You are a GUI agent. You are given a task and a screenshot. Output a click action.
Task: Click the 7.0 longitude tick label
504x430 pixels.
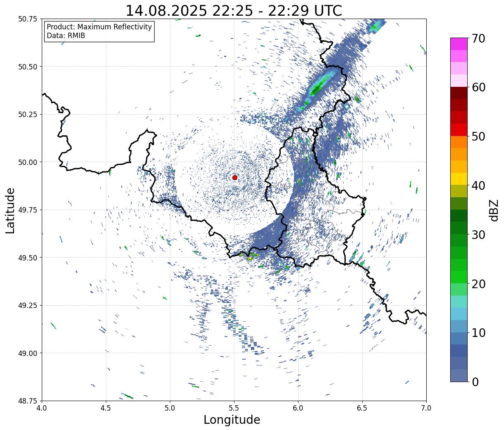(426, 408)
